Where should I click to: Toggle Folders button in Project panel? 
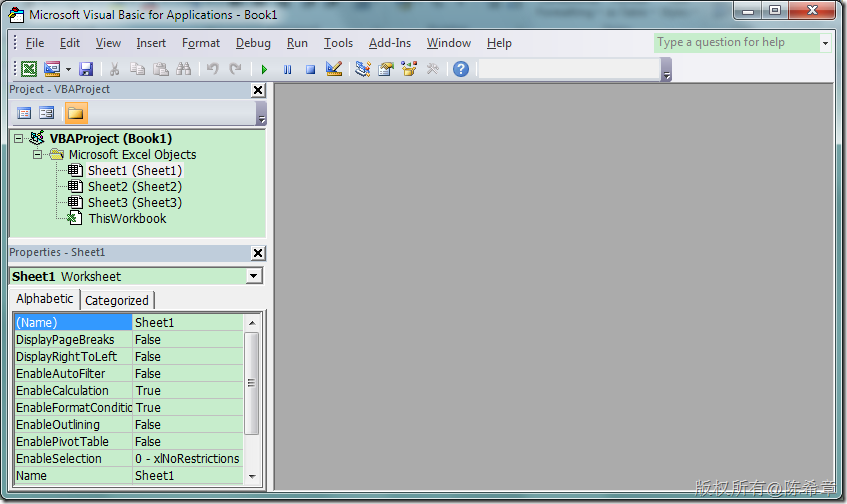click(76, 113)
